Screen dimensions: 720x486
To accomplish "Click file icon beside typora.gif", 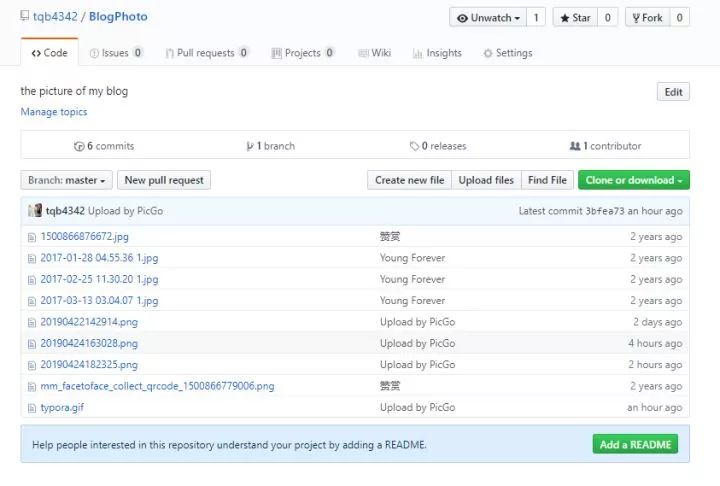I will pos(32,408).
